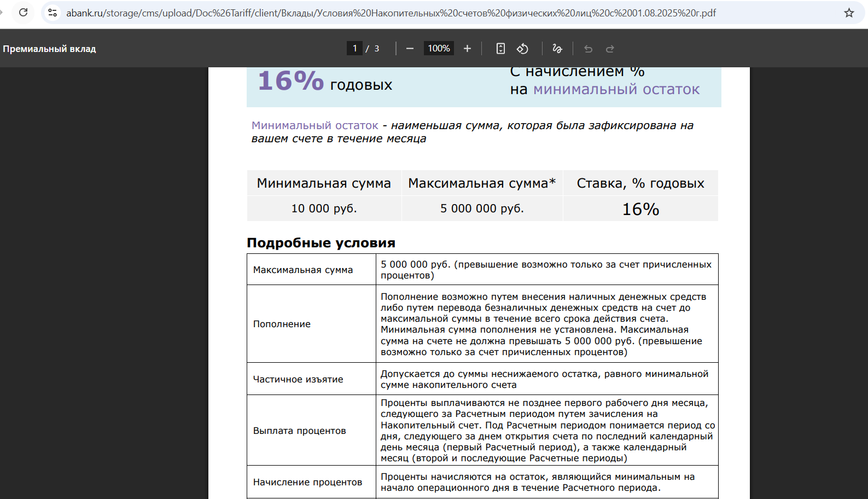This screenshot has width=868, height=499.
Task: Click the 'Максимальная сумма' row label
Action: click(x=303, y=270)
